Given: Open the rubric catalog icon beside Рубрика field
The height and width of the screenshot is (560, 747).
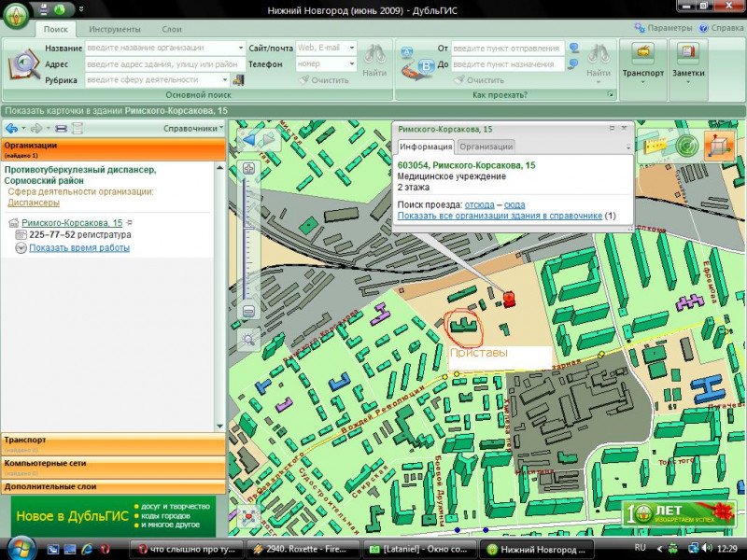Looking at the screenshot, I should point(238,80).
